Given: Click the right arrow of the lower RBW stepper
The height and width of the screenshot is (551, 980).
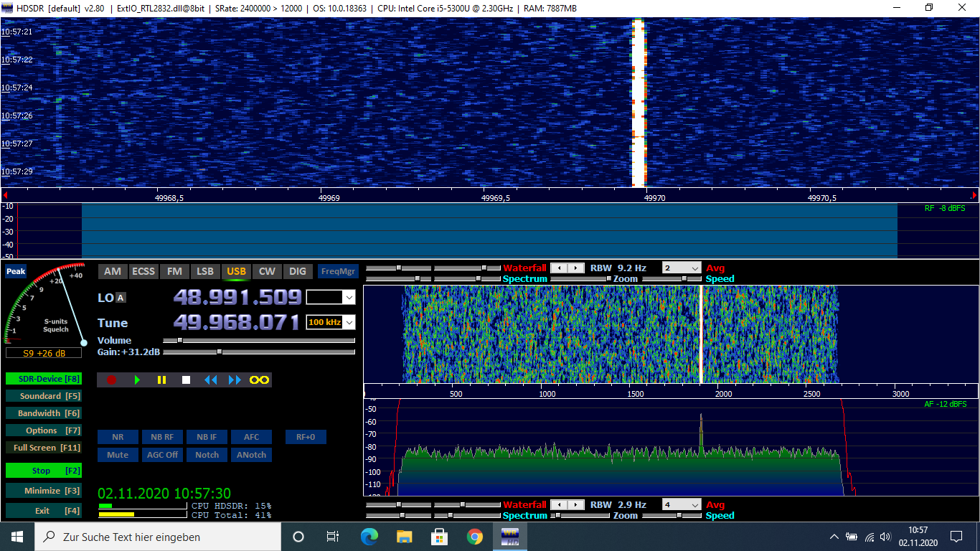Looking at the screenshot, I should [x=577, y=505].
